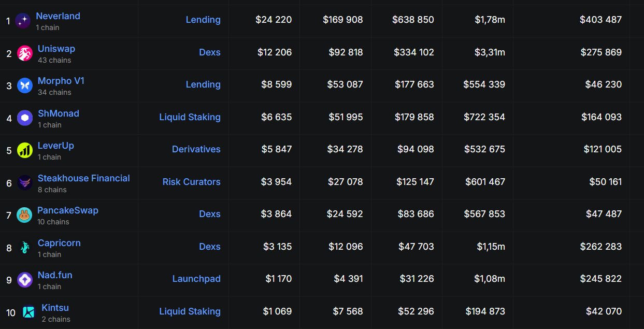Click the Morpho V1 butterfly icon

coord(25,85)
